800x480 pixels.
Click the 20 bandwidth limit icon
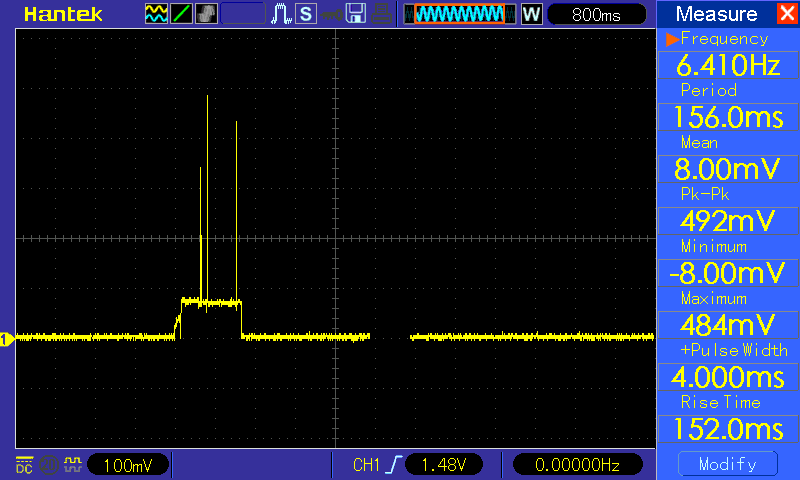[49, 465]
